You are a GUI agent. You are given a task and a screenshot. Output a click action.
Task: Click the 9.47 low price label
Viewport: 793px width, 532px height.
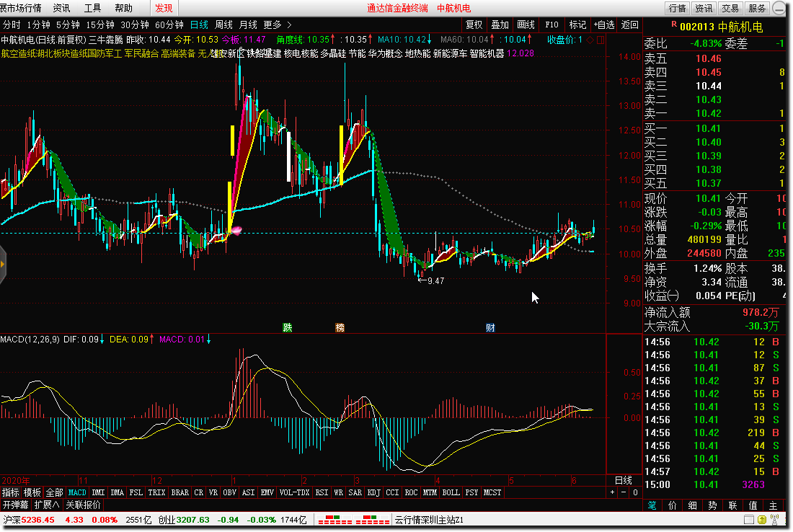click(x=435, y=280)
